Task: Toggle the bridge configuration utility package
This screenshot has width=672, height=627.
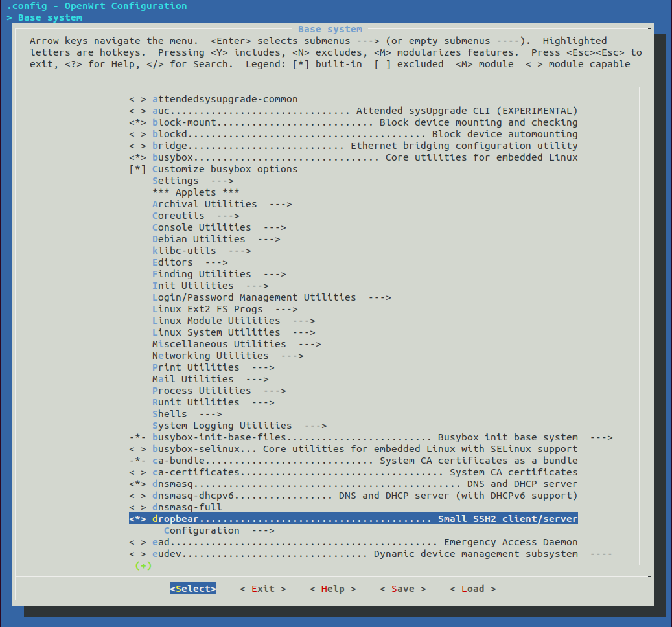Action: (353, 146)
